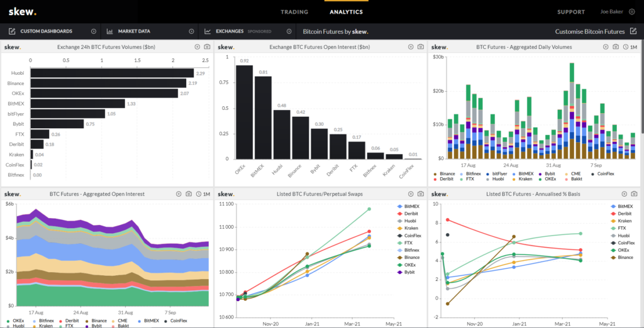
Task: Click the skew logo on Annualised % Basis panel
Action: click(x=440, y=194)
